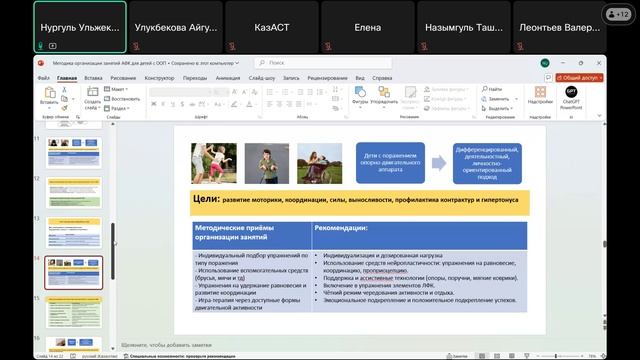
Task: Click the Reset (Восстановить) slide button
Action: pos(122,99)
